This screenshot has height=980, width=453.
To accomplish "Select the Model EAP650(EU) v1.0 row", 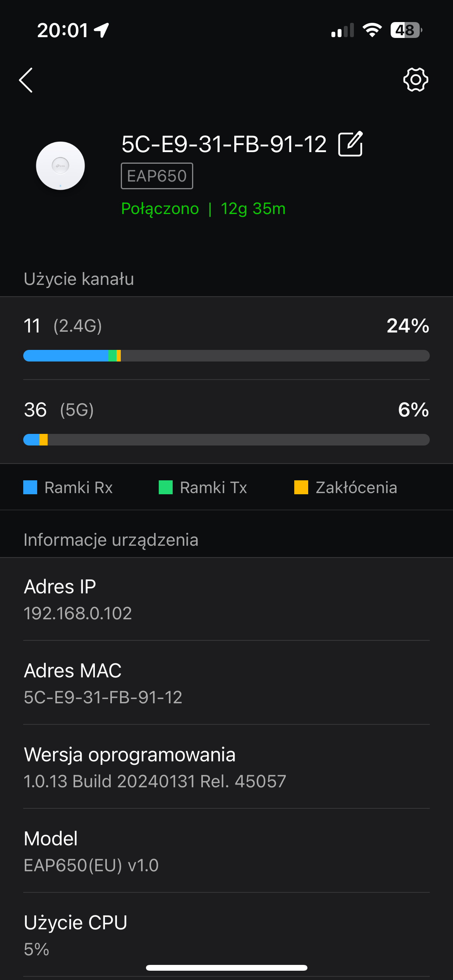I will (x=226, y=851).
